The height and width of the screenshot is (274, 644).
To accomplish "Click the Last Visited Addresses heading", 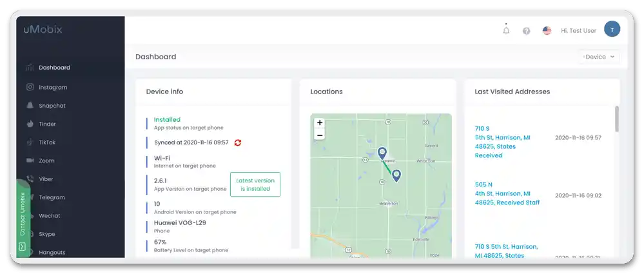I will click(512, 92).
